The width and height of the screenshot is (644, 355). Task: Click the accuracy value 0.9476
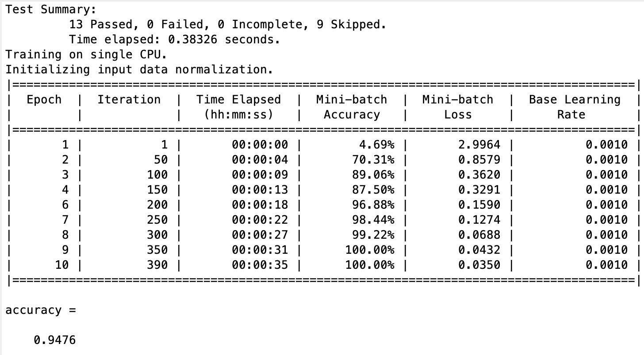coord(55,340)
